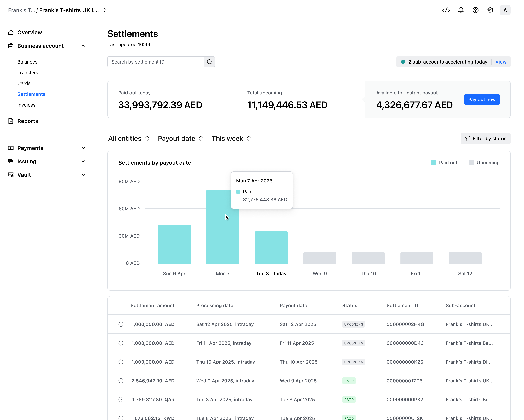This screenshot has height=420, width=524.
Task: Click the Reports document icon
Action: [11, 121]
